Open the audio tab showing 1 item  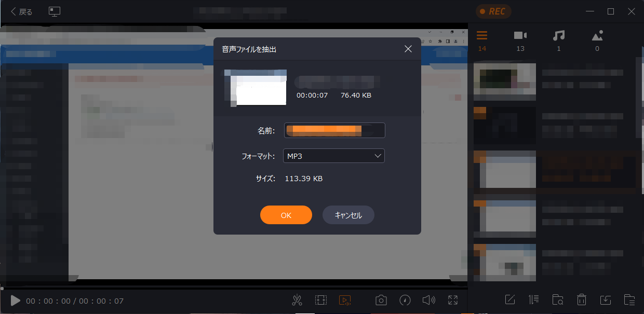[x=559, y=36]
